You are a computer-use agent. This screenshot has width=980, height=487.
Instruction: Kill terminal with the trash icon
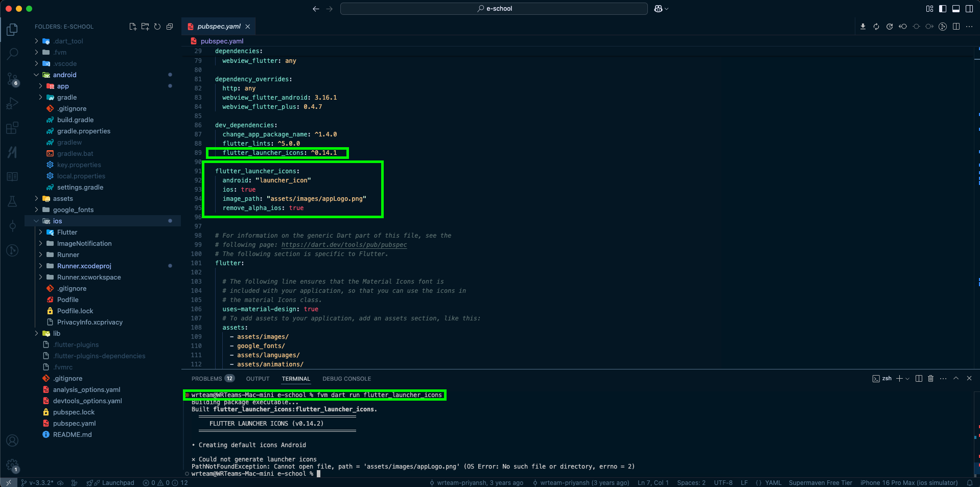(x=931, y=379)
